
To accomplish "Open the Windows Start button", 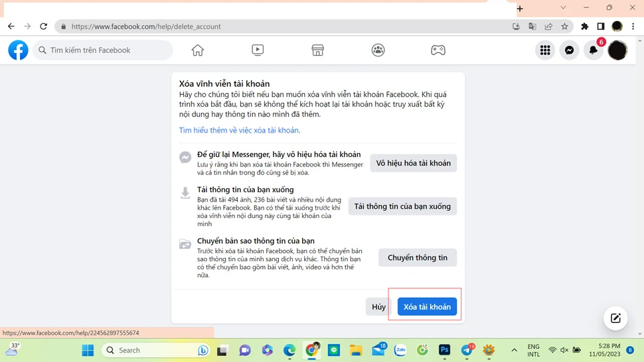I will (x=88, y=350).
